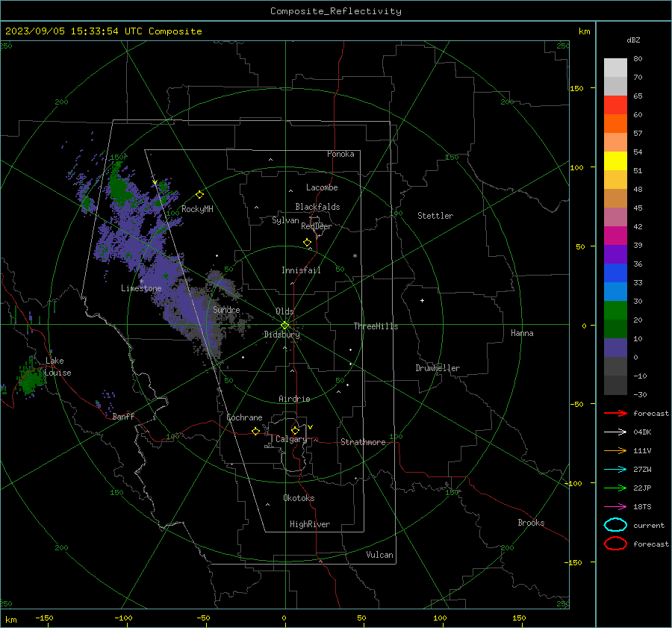Click the Banff label
672x628 pixels.
123,416
